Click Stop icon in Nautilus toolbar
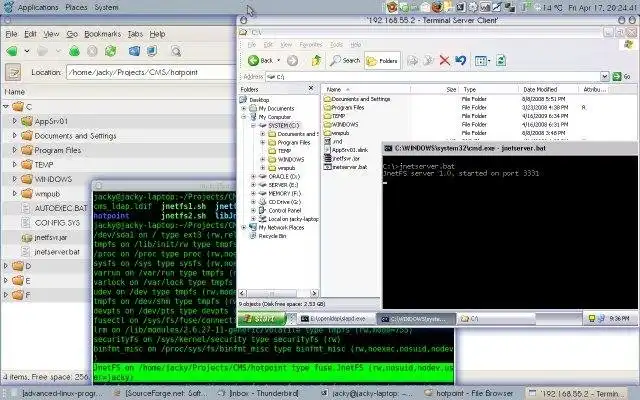Viewport: 640px width, 400px height. pyautogui.click(x=92, y=51)
